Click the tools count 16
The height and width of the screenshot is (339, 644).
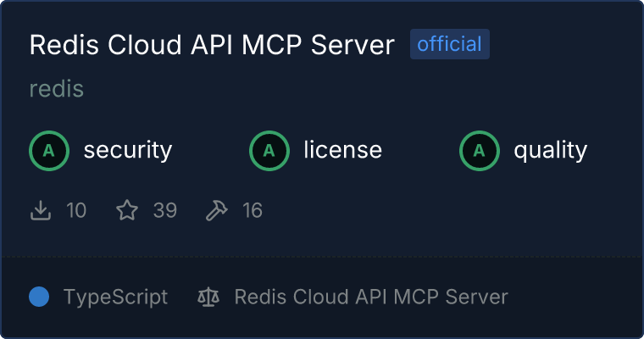253,210
